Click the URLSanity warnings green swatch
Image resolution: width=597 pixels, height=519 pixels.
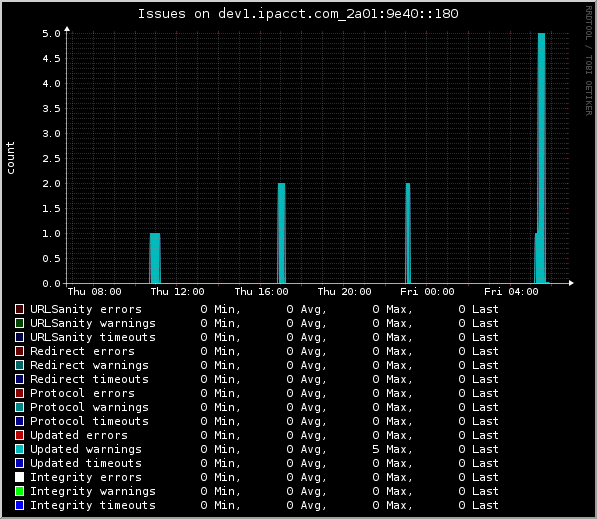19,323
